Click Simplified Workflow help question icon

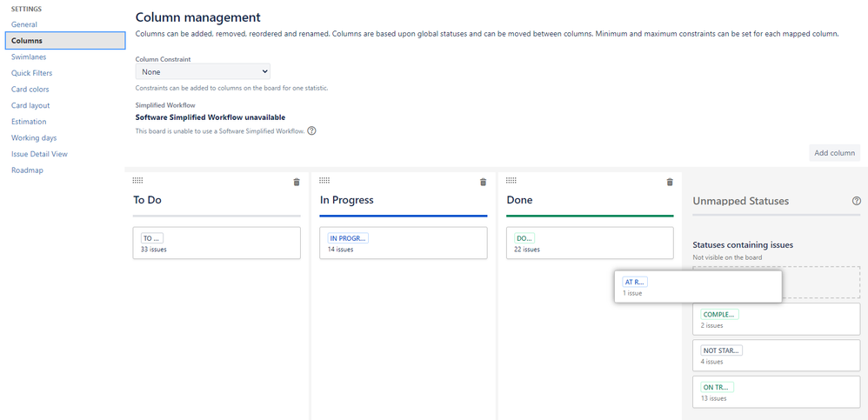click(x=311, y=131)
